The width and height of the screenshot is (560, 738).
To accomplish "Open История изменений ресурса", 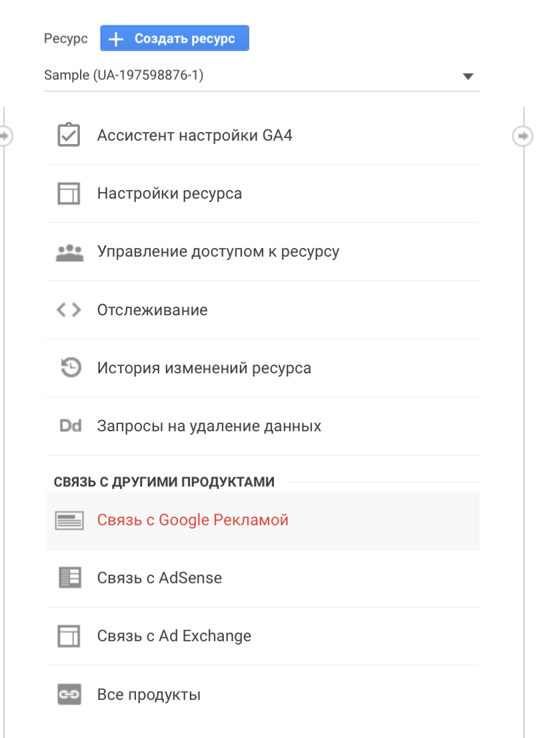I will pyautogui.click(x=204, y=368).
